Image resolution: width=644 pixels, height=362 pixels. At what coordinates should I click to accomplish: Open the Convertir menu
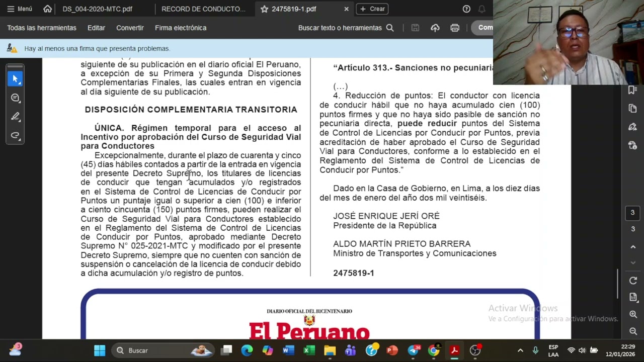[130, 28]
